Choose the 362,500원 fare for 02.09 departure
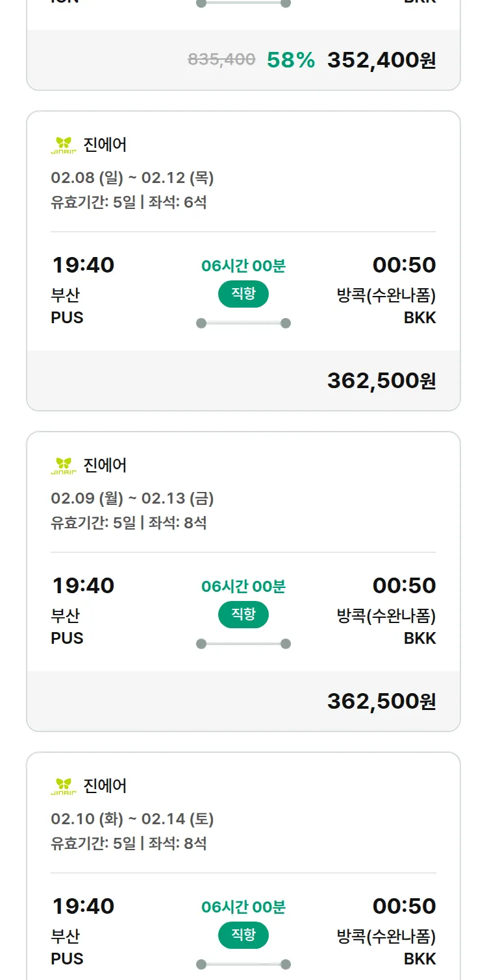Screen dimensions: 487x980 (x=381, y=702)
